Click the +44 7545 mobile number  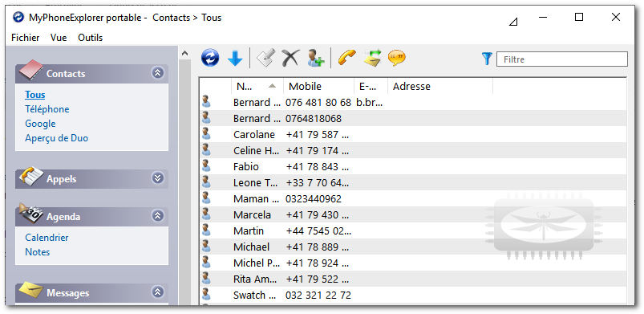[318, 230]
